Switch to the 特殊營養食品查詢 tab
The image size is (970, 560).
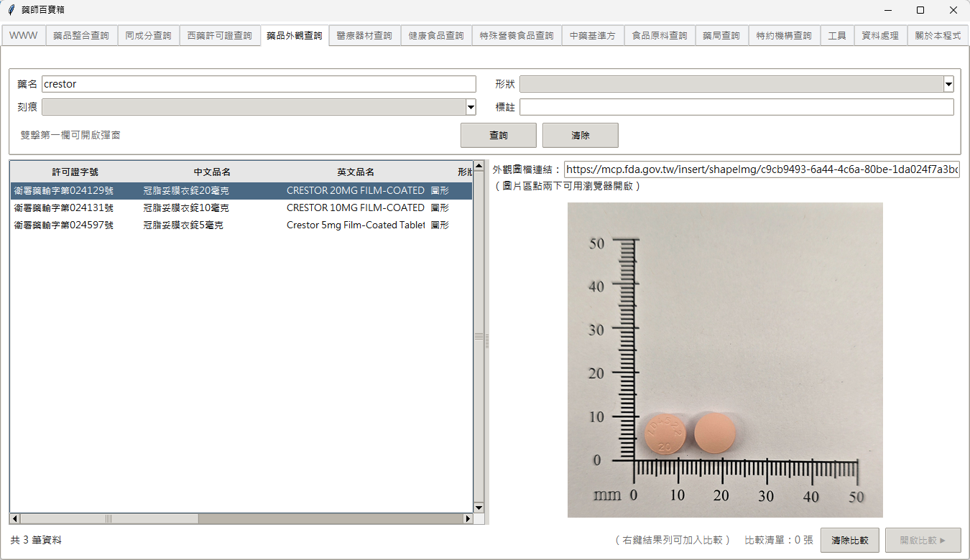(x=517, y=35)
